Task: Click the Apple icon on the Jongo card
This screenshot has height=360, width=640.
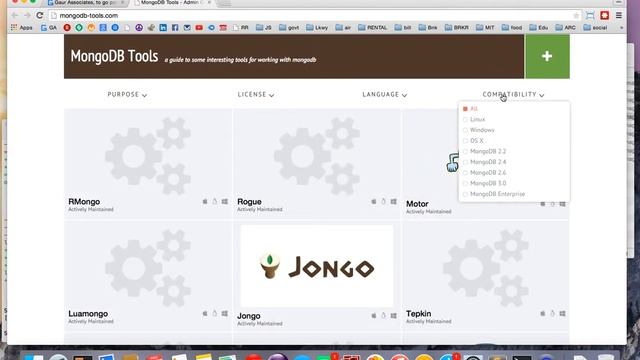Action: 373,316
